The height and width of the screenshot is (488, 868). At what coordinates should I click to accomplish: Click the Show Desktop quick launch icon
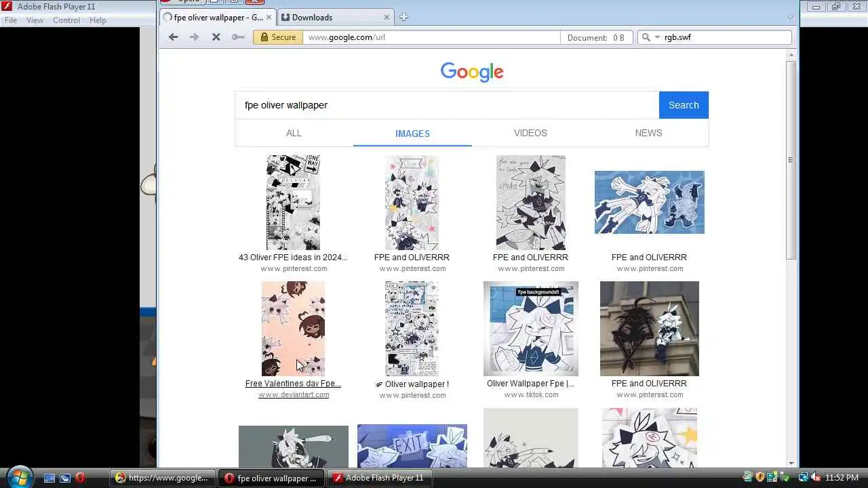point(49,478)
